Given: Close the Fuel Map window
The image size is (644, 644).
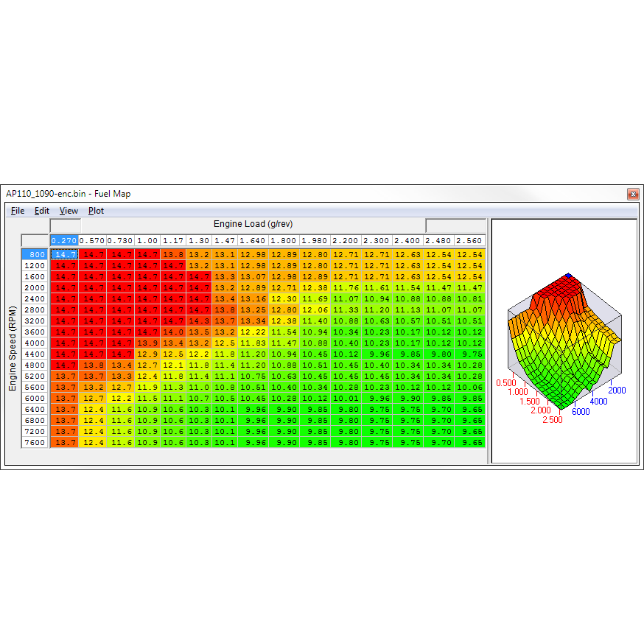Looking at the screenshot, I should (633, 194).
